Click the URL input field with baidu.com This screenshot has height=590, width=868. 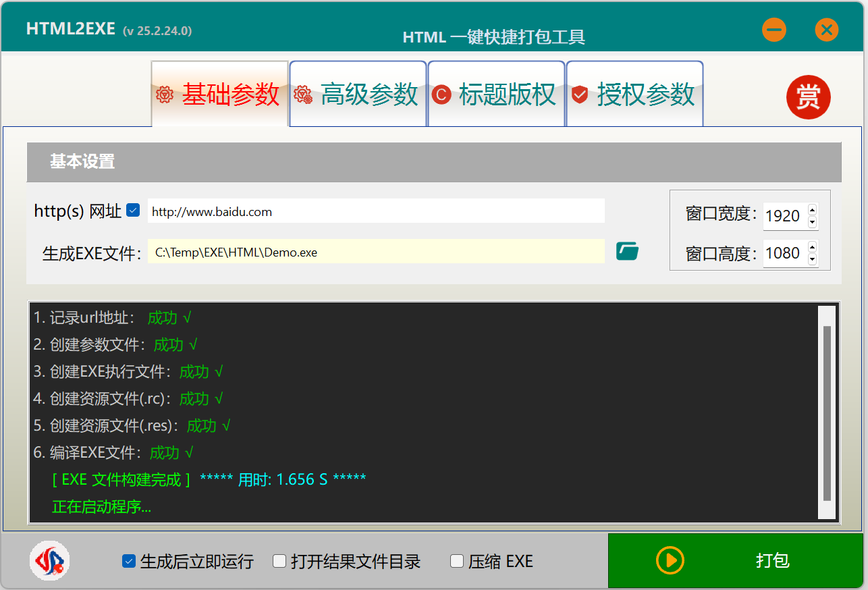(375, 211)
